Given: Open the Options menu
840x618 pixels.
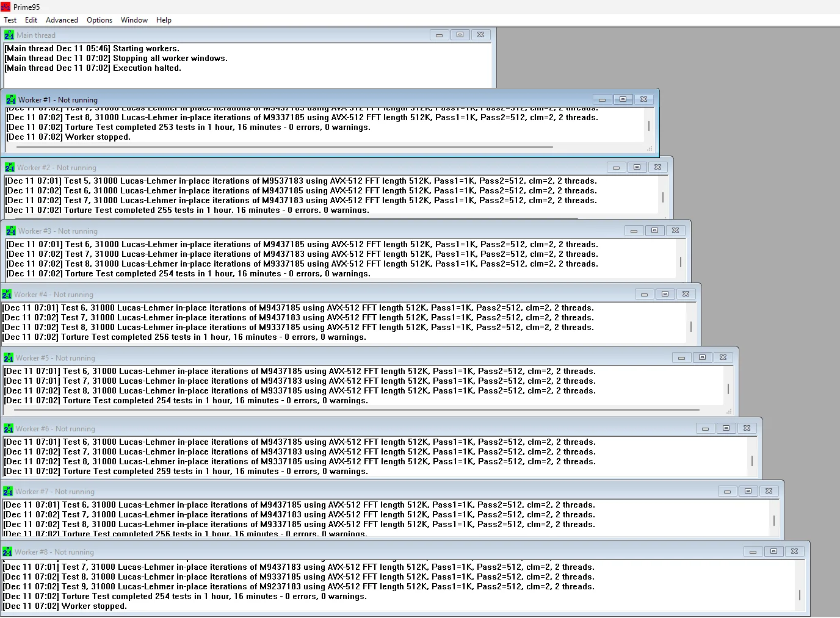Looking at the screenshot, I should coord(100,20).
